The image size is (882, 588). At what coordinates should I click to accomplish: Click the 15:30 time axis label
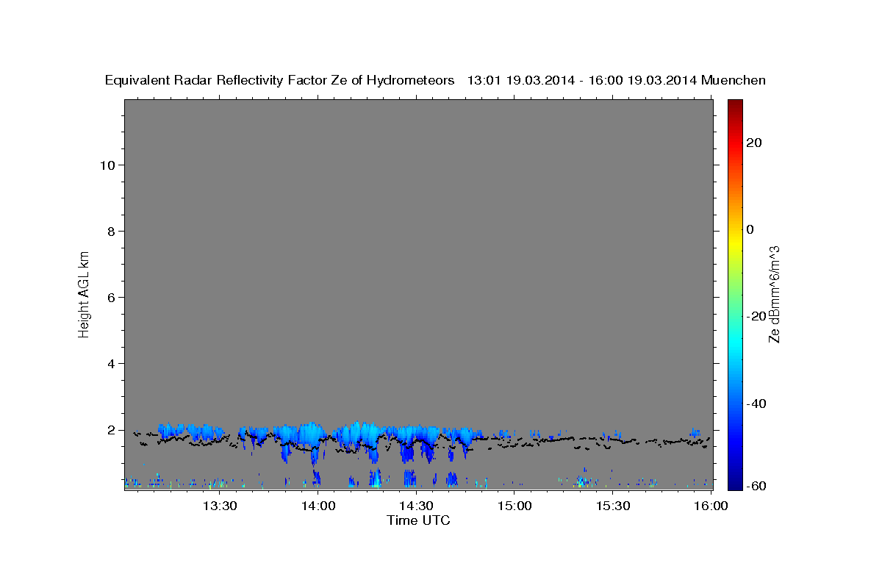(613, 506)
